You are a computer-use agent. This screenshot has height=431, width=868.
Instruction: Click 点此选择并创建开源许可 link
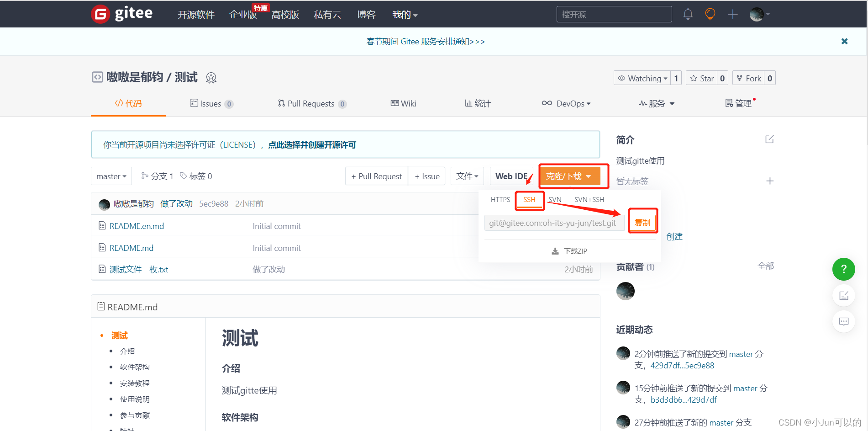[312, 145]
